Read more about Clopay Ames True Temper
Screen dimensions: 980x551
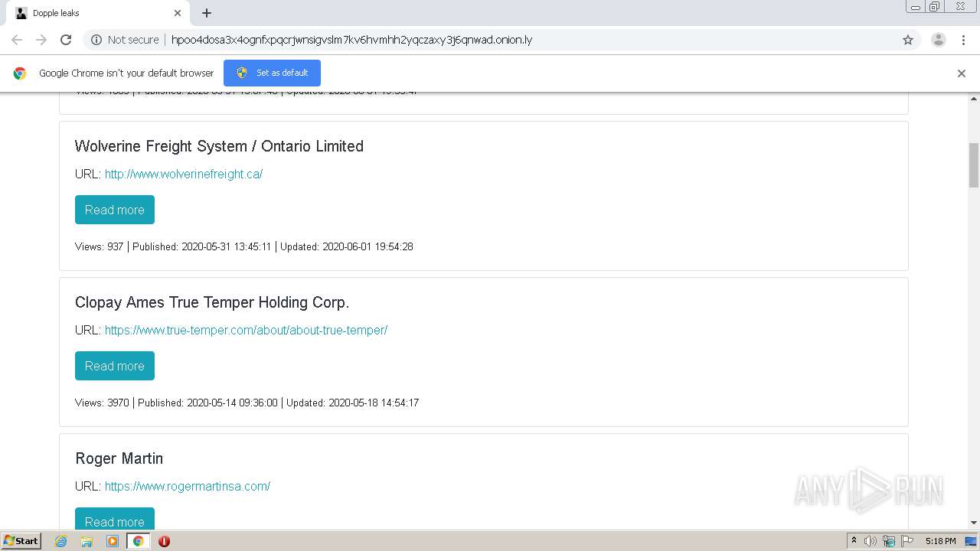point(115,366)
